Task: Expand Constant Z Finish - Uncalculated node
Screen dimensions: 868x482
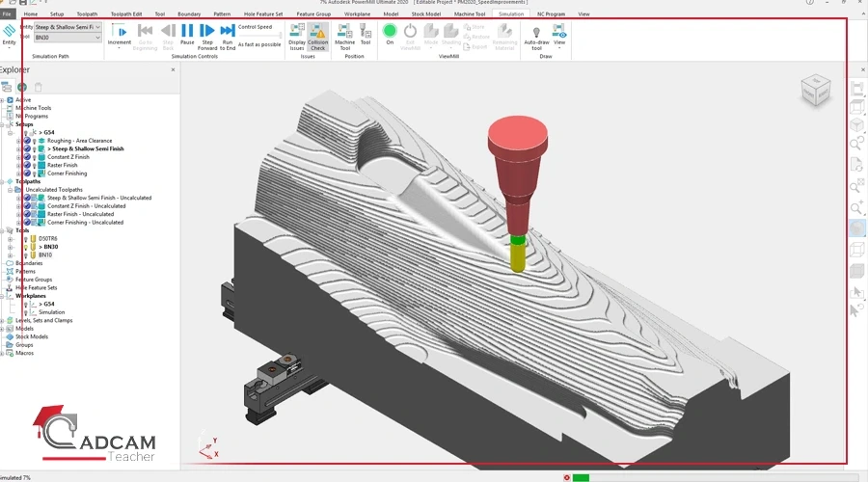Action: [x=18, y=206]
